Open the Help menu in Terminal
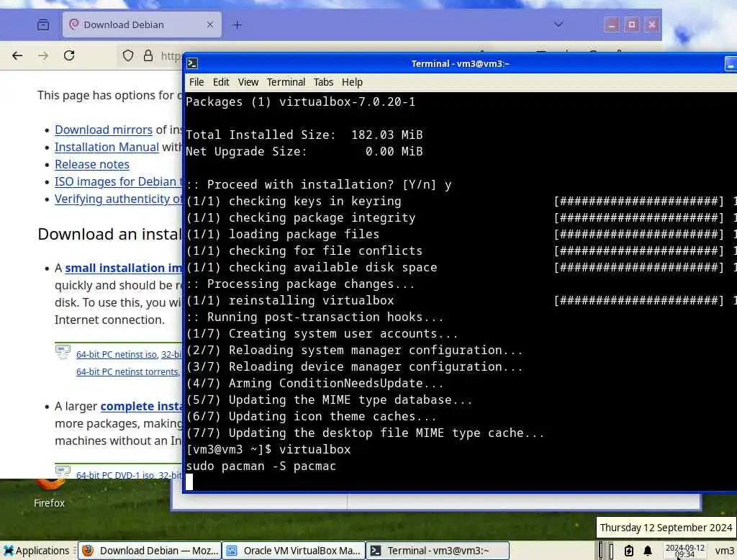 [352, 82]
